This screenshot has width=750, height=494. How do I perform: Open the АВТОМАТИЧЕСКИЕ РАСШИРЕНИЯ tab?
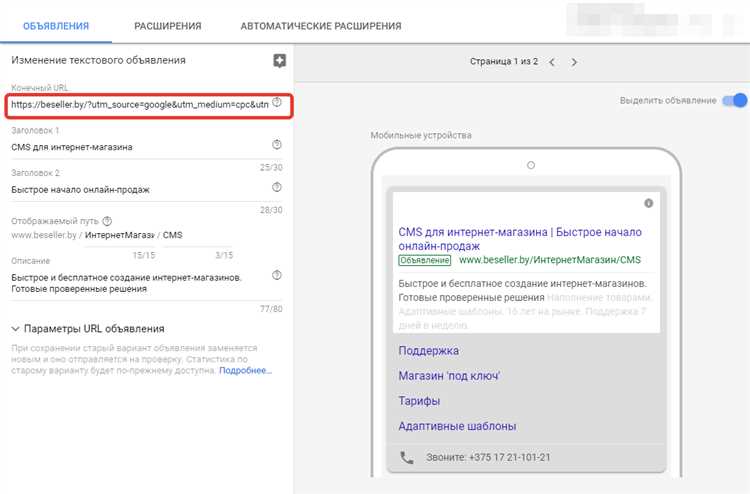coord(321,26)
